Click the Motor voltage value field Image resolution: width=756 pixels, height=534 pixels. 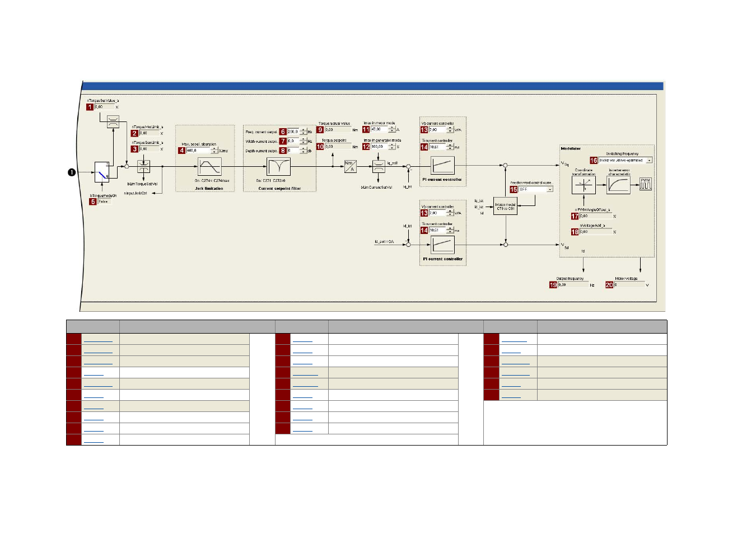(x=629, y=285)
